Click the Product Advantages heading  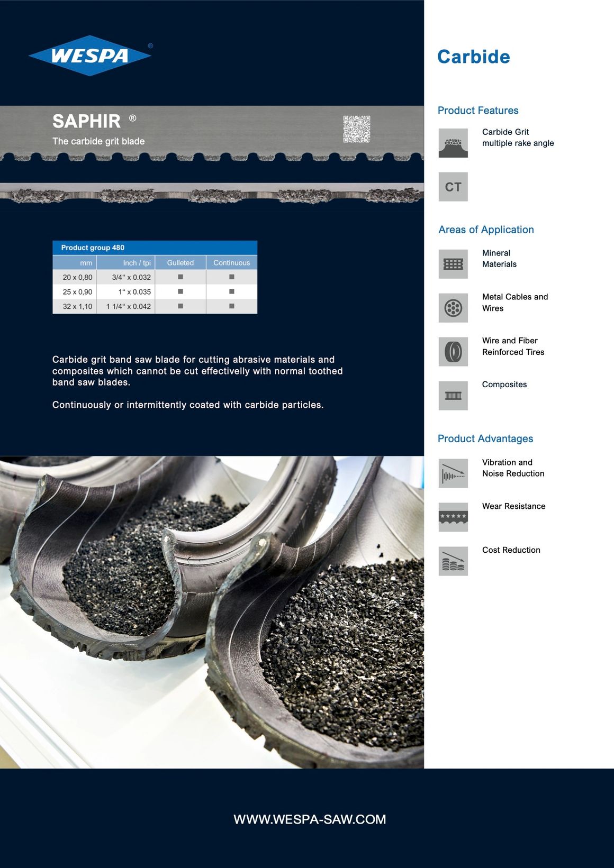pos(485,438)
